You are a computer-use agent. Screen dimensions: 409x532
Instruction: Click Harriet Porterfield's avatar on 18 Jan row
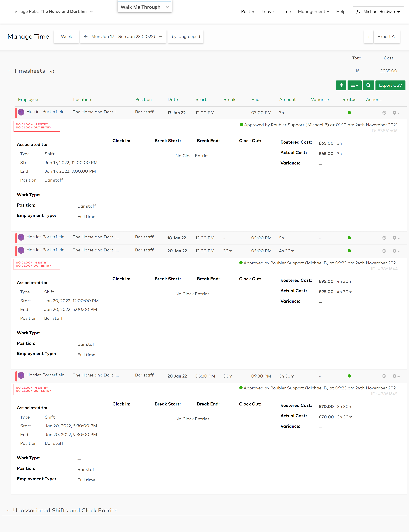coord(21,237)
